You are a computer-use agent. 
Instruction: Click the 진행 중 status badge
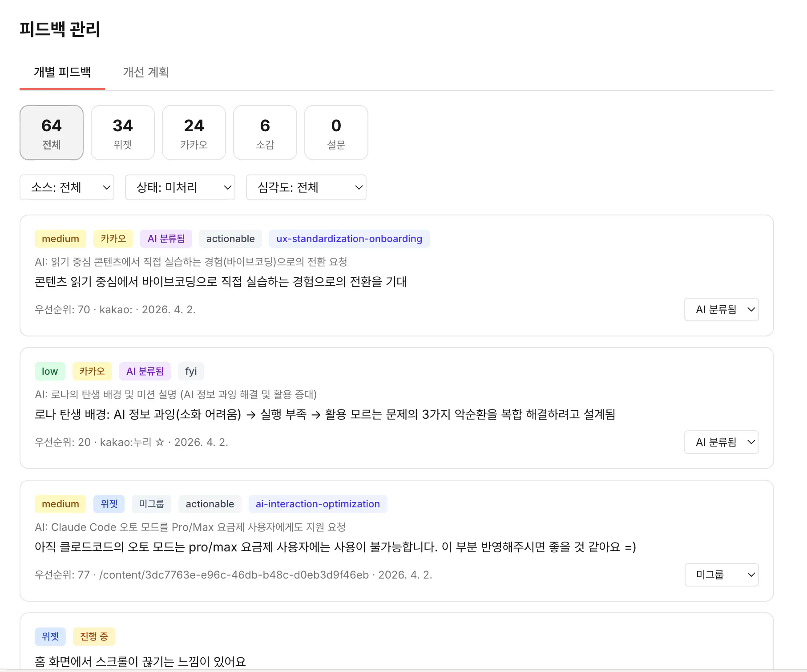click(94, 636)
